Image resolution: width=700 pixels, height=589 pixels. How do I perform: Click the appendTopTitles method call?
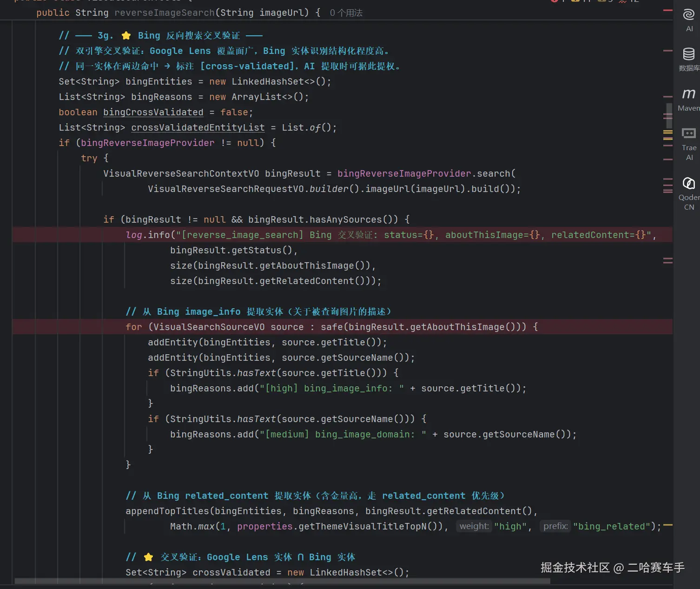(x=167, y=511)
